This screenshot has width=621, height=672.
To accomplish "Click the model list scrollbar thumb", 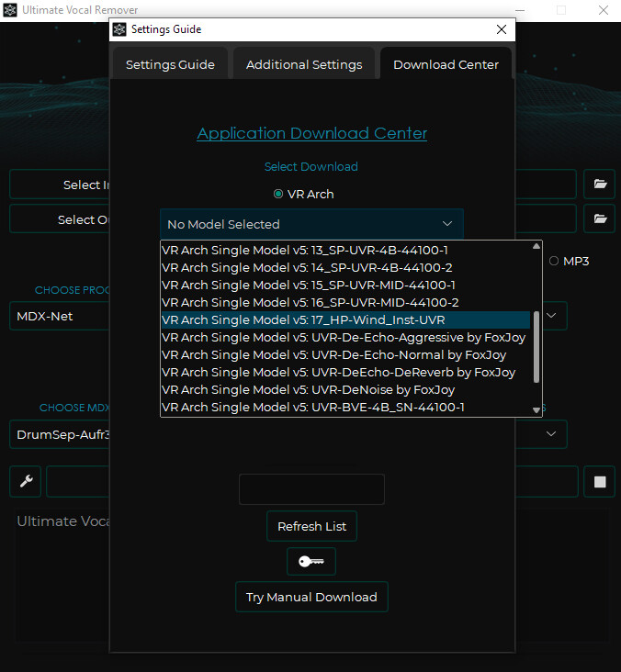I will pos(536,346).
